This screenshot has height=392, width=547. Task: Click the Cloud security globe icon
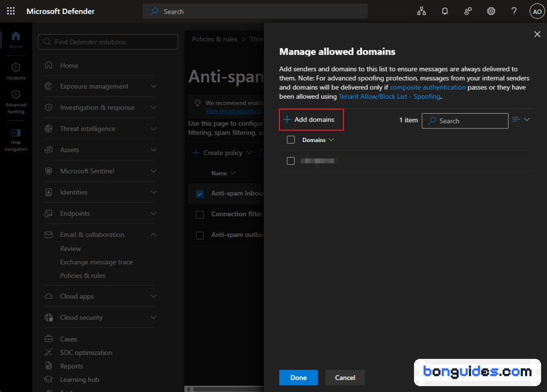[x=49, y=317]
